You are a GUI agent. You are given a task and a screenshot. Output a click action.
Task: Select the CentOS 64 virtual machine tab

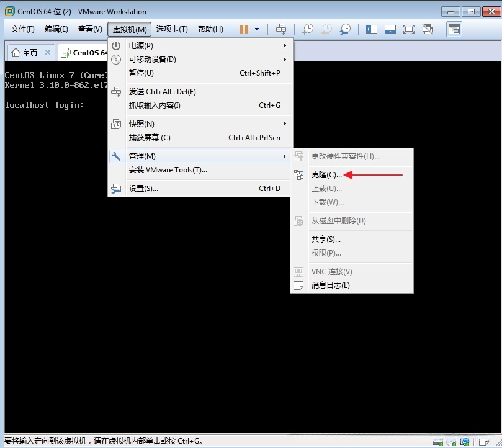click(x=84, y=53)
